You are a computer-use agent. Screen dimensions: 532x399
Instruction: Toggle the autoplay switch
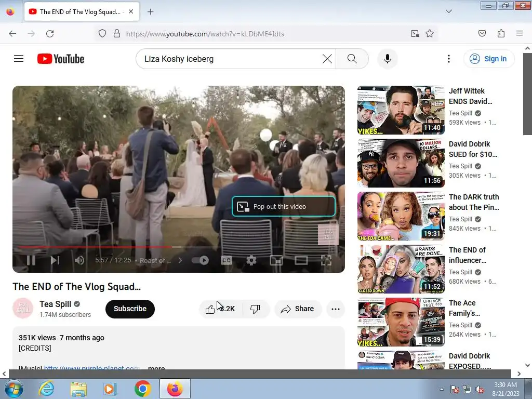[200, 260]
